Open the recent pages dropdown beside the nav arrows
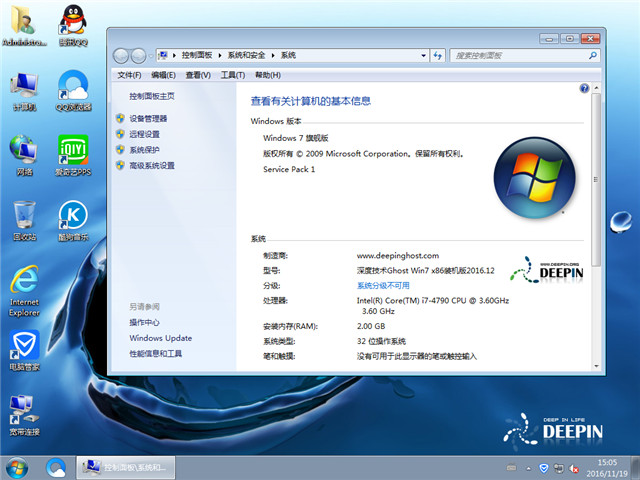640x480 pixels. (151, 56)
